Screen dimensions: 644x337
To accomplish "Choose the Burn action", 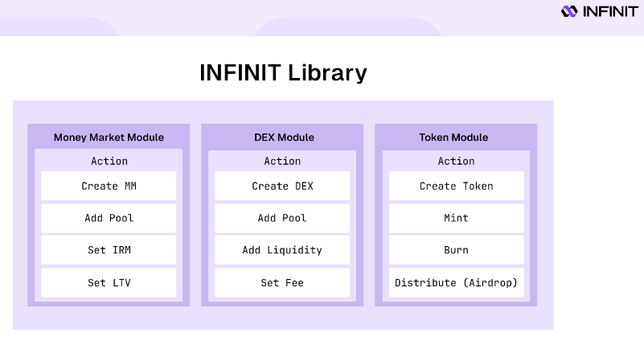I will [x=457, y=250].
